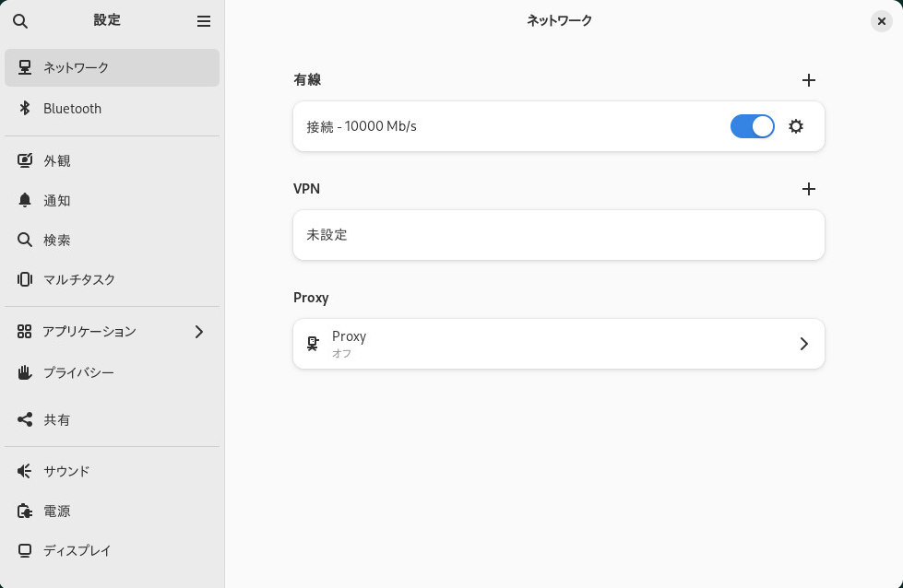Screen dimensions: 903x588
Task: Click the 共有 share icon
Action: 25,419
